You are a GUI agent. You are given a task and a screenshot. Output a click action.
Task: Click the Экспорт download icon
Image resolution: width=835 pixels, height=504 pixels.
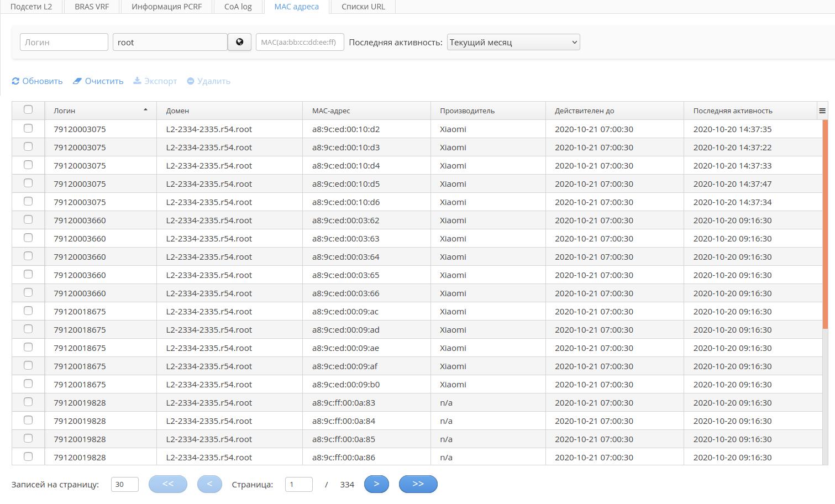pyautogui.click(x=137, y=81)
